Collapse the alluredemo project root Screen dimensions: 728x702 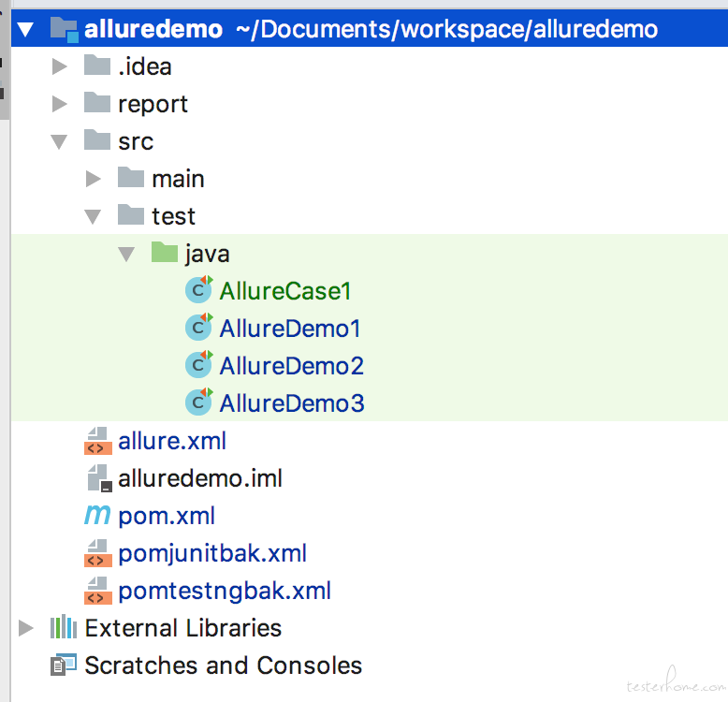25,30
